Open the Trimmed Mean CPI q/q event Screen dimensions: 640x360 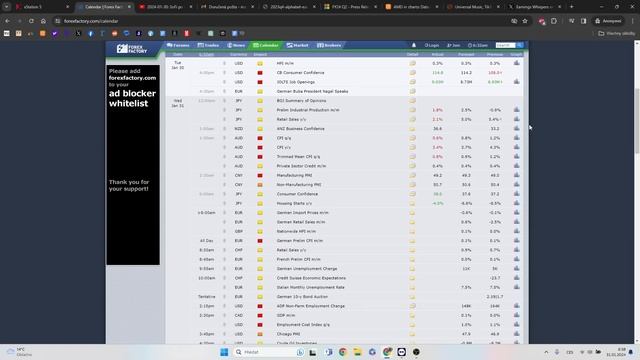pos(298,156)
